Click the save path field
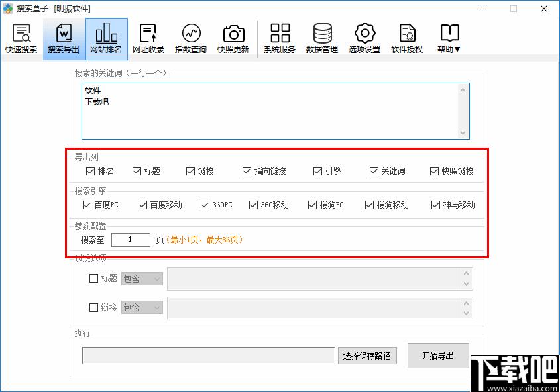The height and width of the screenshot is (392, 560). (x=209, y=356)
